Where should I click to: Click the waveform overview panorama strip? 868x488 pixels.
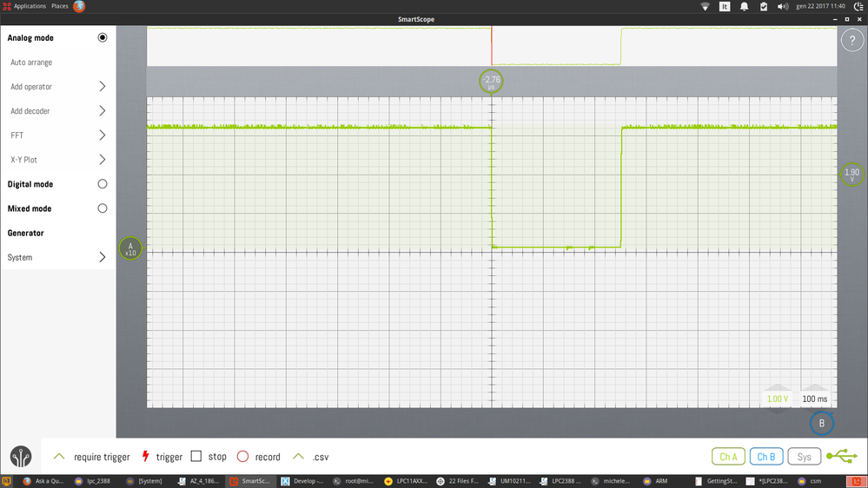coord(492,47)
